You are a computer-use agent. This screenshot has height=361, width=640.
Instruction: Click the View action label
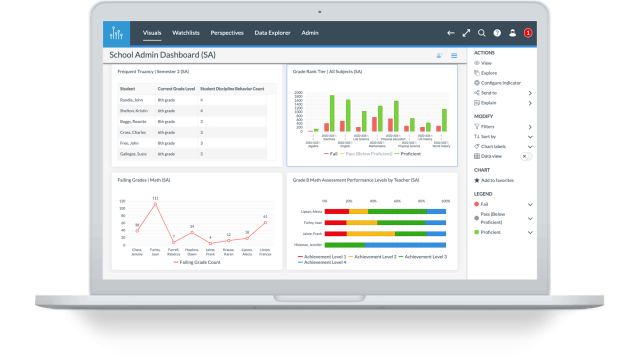486,63
